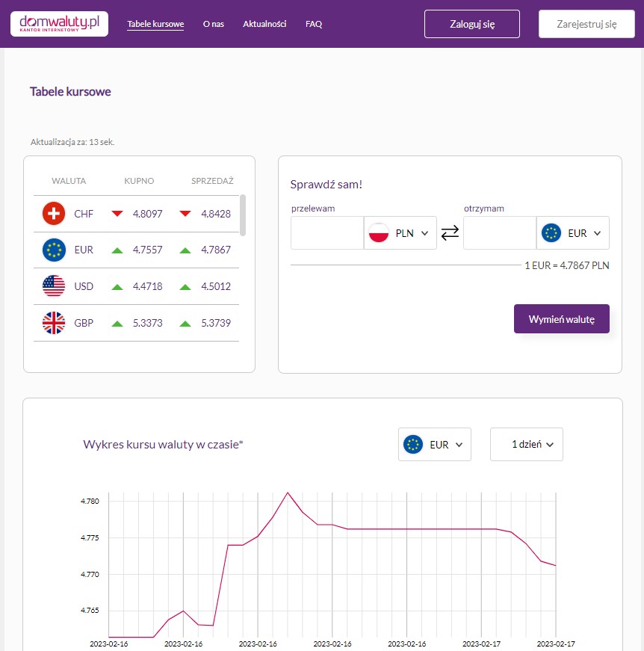Viewport: 644px width, 651px height.
Task: Swap currencies with the exchange arrows icon
Action: [450, 233]
